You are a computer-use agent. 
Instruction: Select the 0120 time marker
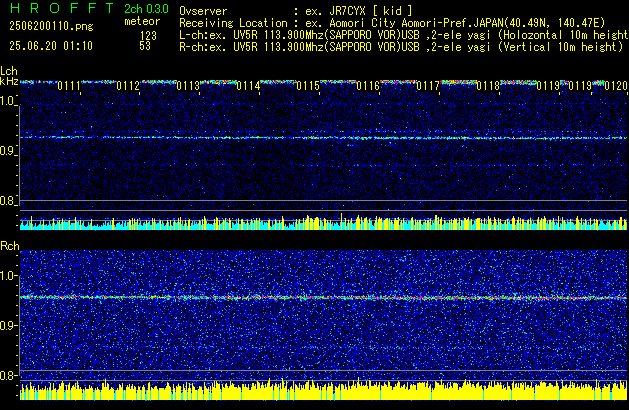[x=616, y=86]
